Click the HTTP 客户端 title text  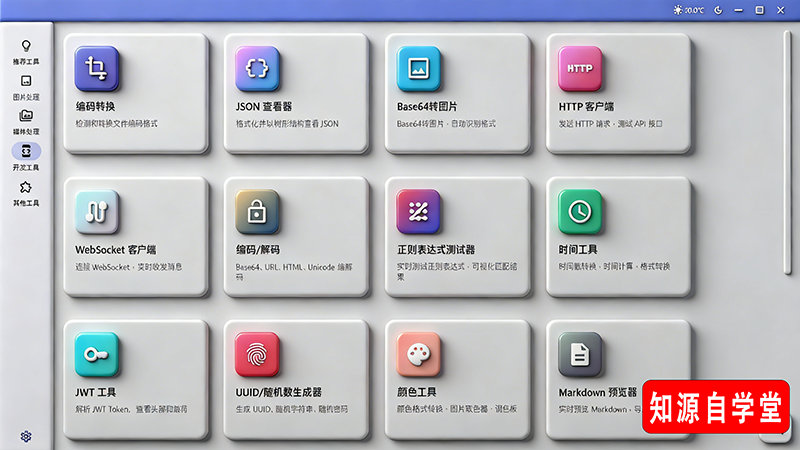click(586, 107)
